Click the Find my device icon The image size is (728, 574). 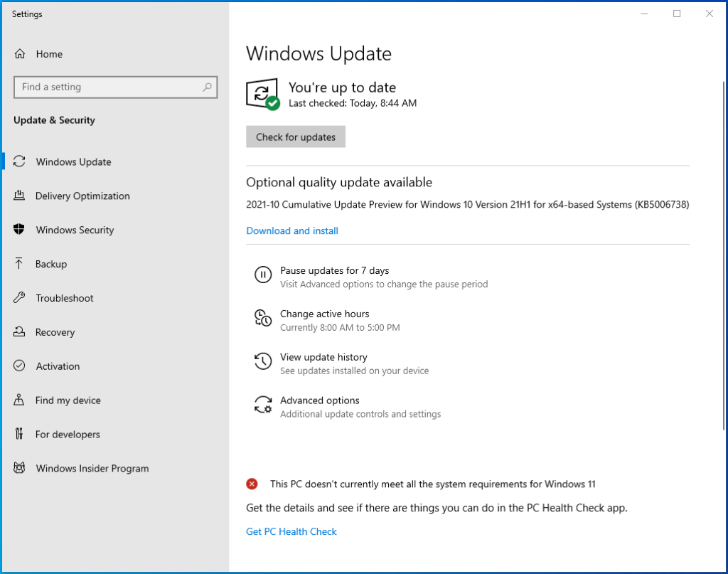point(19,400)
